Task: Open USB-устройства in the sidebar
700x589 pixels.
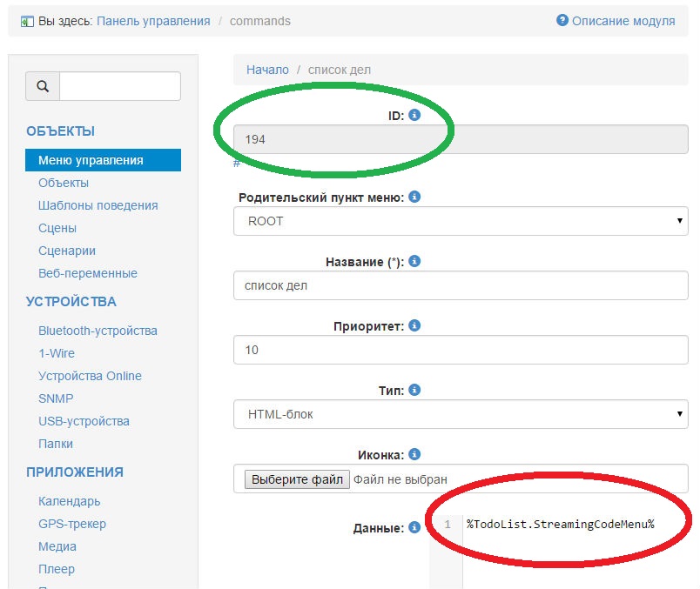Action: 84,421
